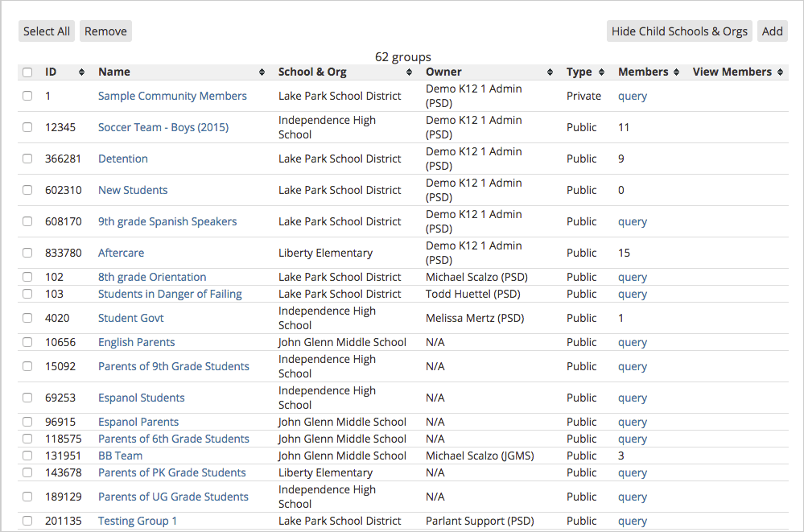
Task: Click member count 15 in Aftercare row
Action: (x=624, y=253)
